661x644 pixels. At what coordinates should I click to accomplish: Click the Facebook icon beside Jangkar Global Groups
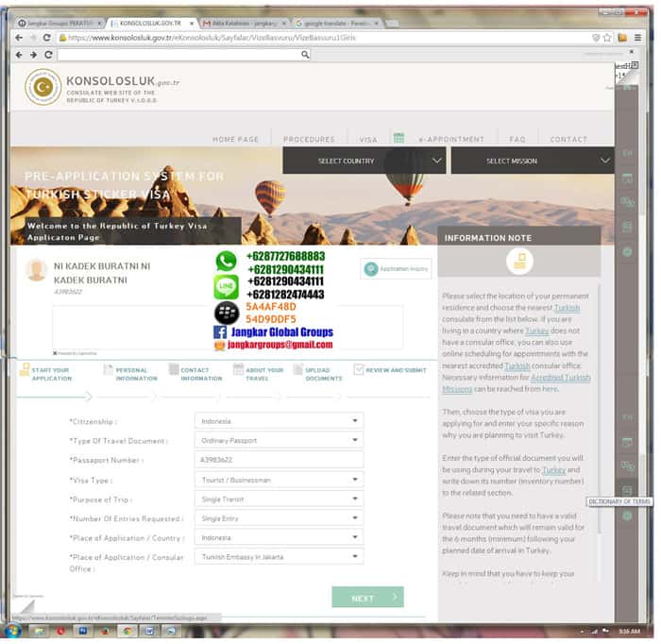219,332
